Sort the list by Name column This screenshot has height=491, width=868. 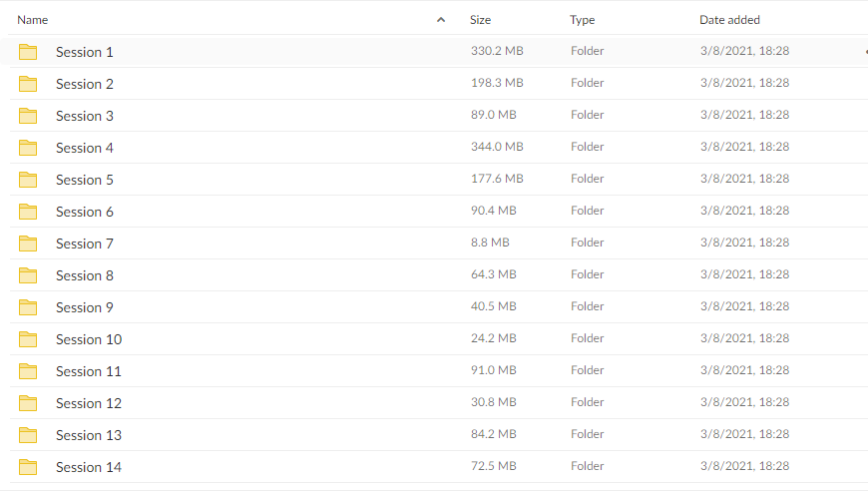pyautogui.click(x=33, y=20)
